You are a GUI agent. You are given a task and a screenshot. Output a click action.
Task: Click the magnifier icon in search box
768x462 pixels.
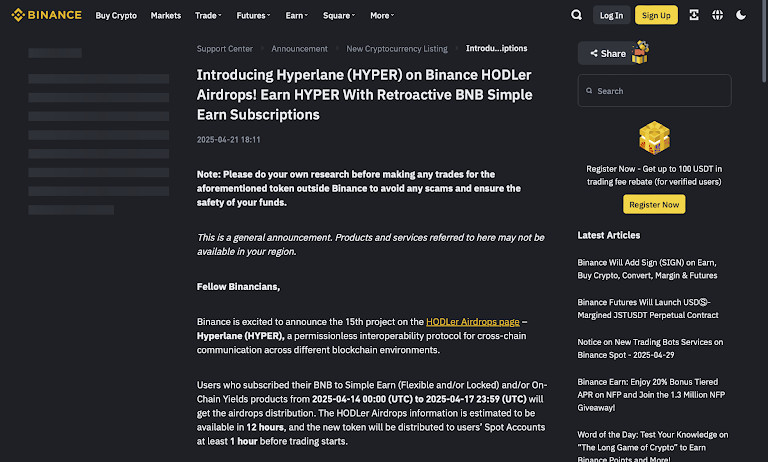pyautogui.click(x=588, y=91)
